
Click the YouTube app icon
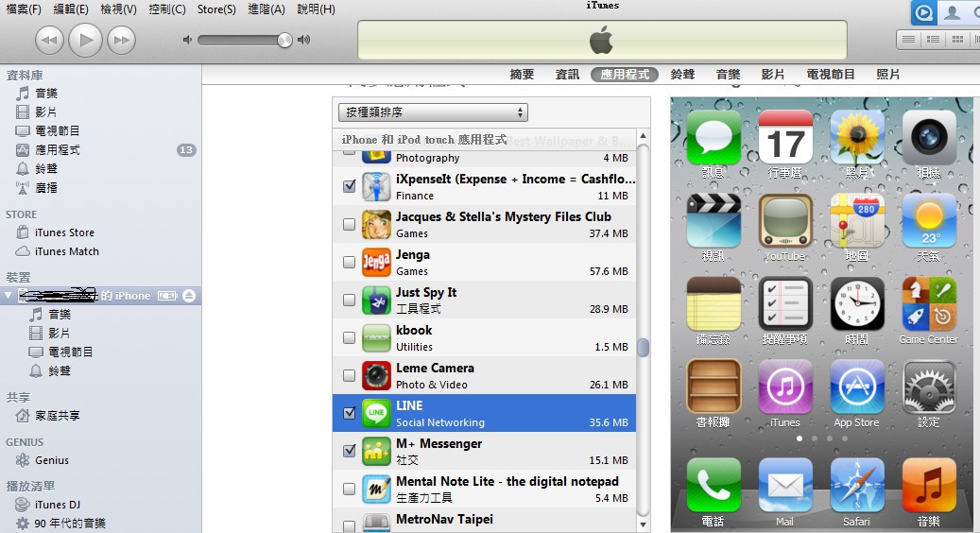[785, 220]
